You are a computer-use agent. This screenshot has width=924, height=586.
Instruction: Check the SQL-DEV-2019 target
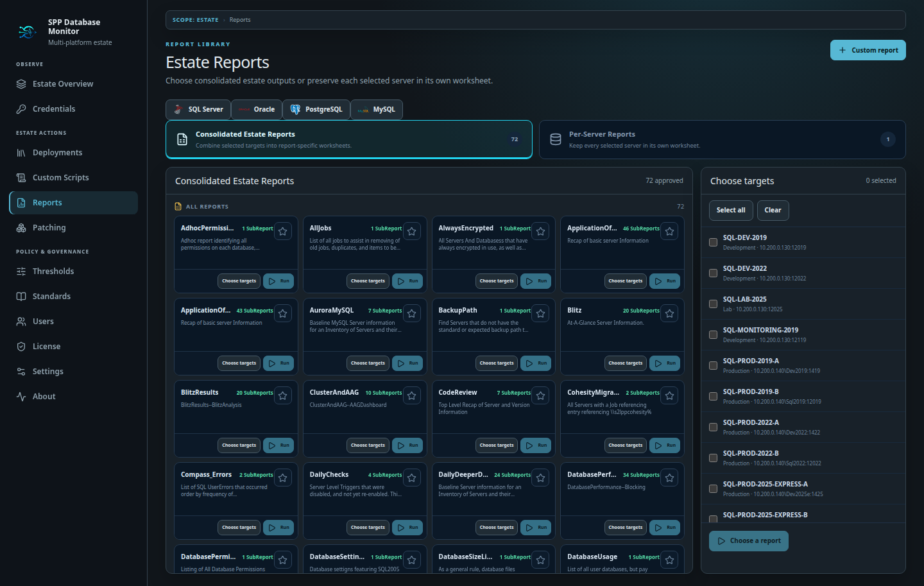[713, 243]
